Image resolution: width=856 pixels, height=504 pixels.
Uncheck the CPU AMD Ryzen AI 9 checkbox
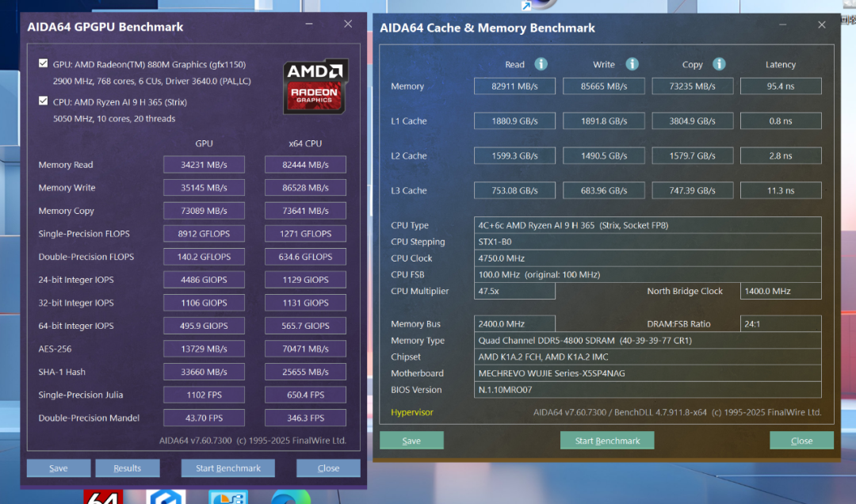click(x=43, y=101)
